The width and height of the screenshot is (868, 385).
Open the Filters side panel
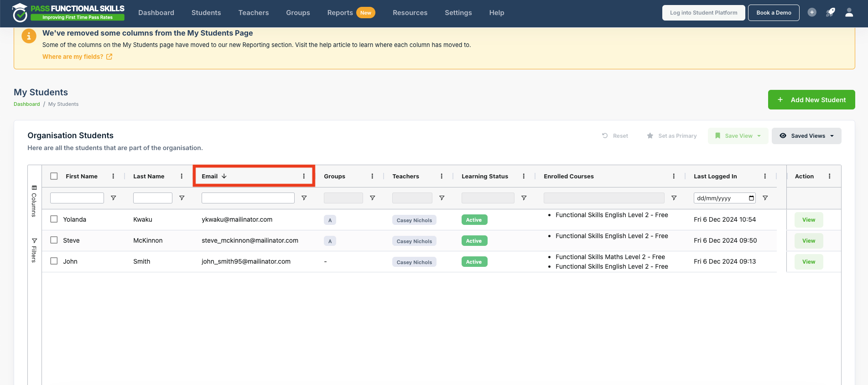click(x=34, y=250)
